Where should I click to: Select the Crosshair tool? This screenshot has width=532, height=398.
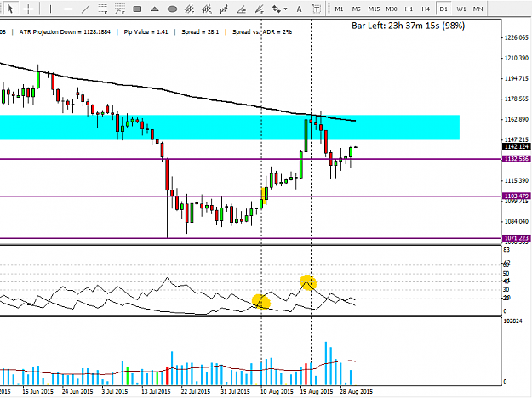tap(28, 9)
